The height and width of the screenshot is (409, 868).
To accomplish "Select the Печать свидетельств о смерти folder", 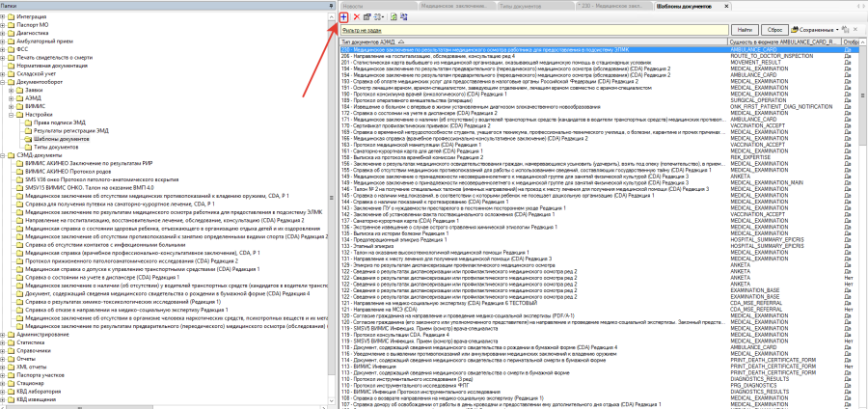I will (53, 58).
